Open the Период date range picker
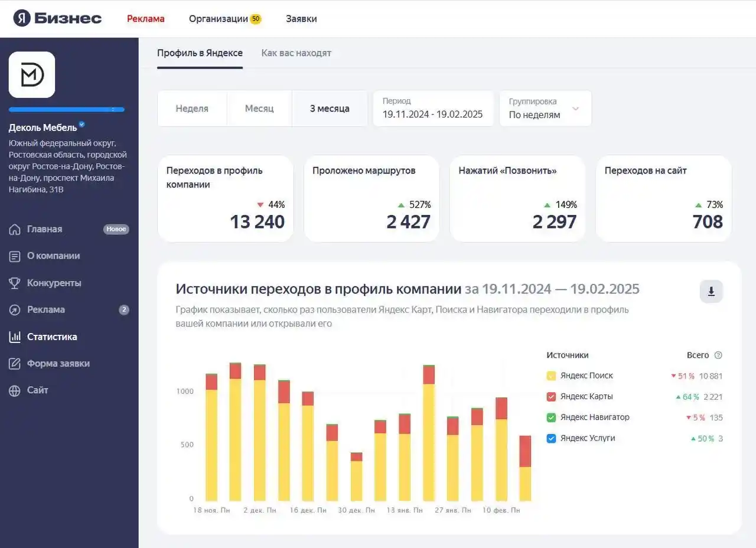This screenshot has width=756, height=548. [433, 109]
